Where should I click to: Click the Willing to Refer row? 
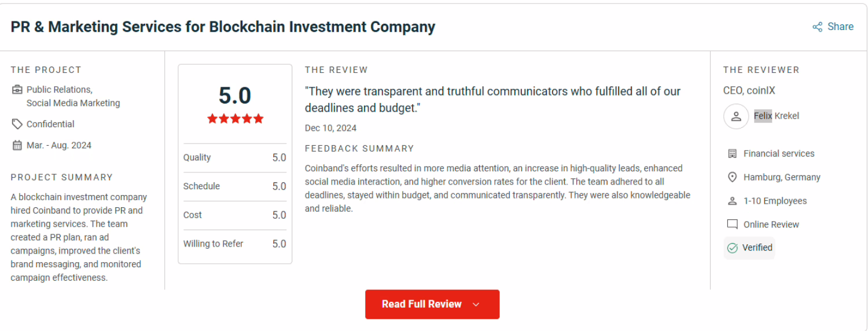234,244
